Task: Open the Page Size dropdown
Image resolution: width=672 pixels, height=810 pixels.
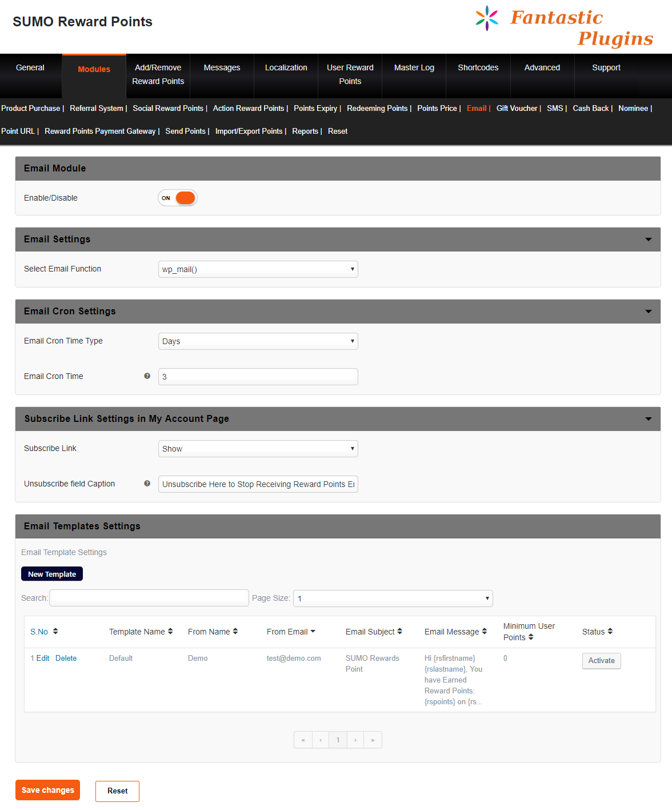Action: click(393, 598)
